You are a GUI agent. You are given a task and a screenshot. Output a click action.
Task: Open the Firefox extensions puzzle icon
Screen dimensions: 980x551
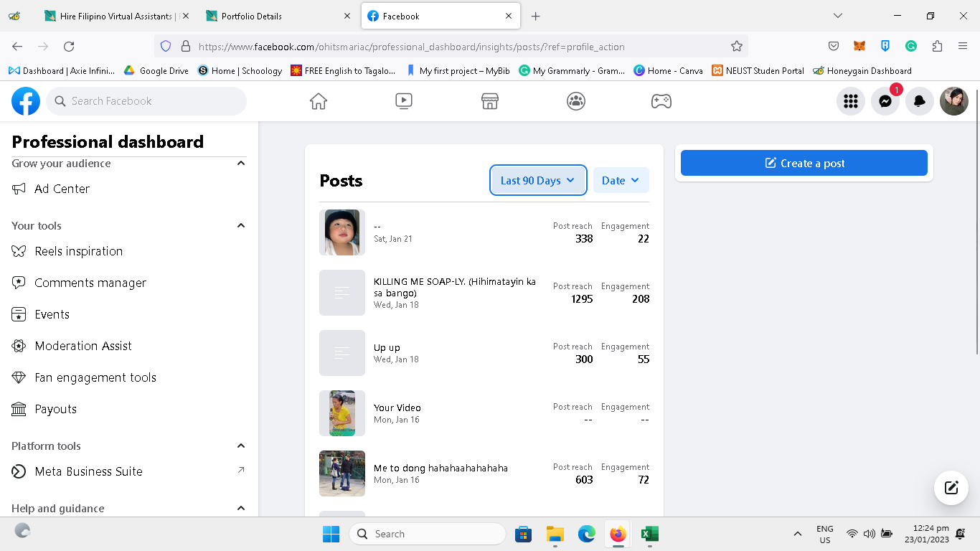(937, 46)
